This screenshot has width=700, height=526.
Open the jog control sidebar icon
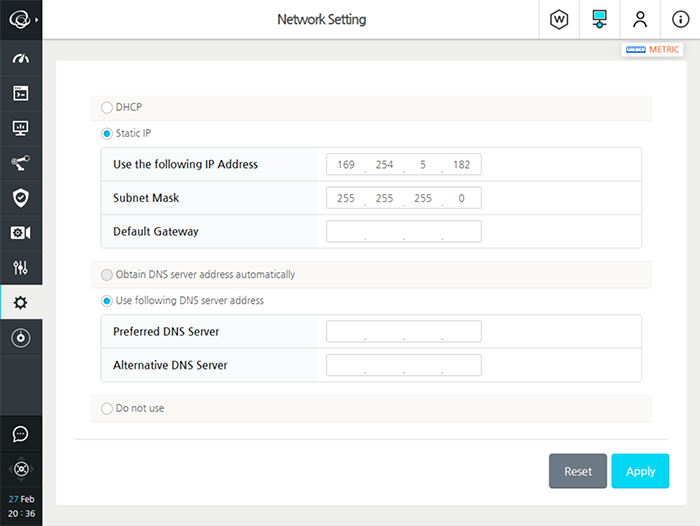(x=21, y=469)
